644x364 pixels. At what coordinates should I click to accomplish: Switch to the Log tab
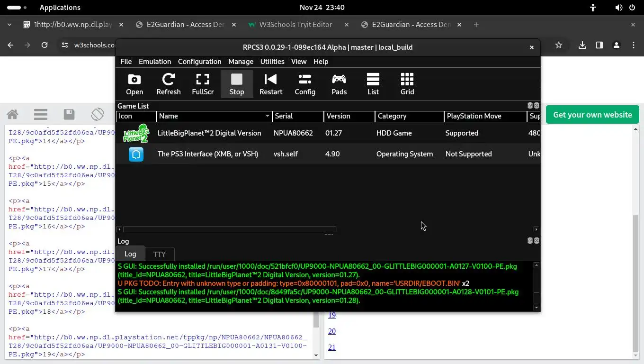tap(130, 254)
